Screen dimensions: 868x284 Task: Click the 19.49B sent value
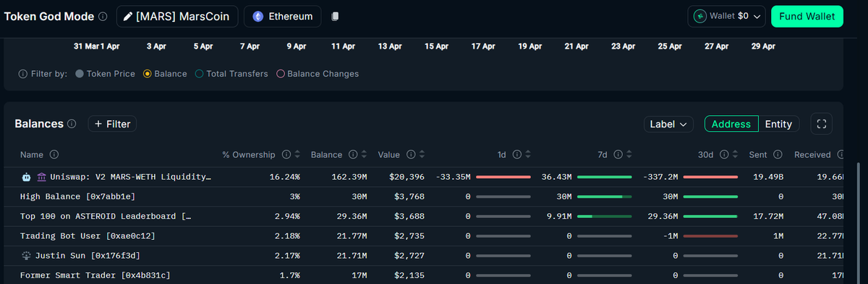769,177
